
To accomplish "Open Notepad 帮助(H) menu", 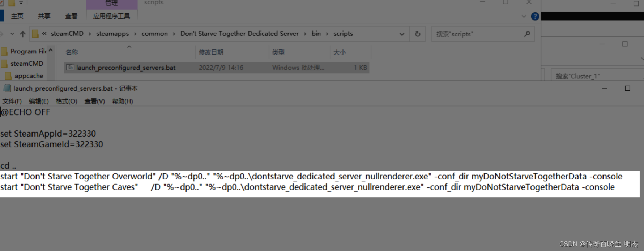I will click(122, 101).
